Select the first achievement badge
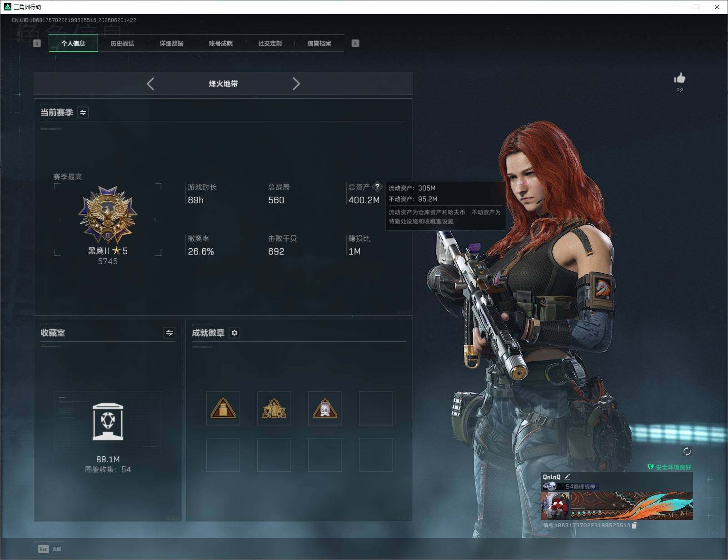 coord(223,408)
